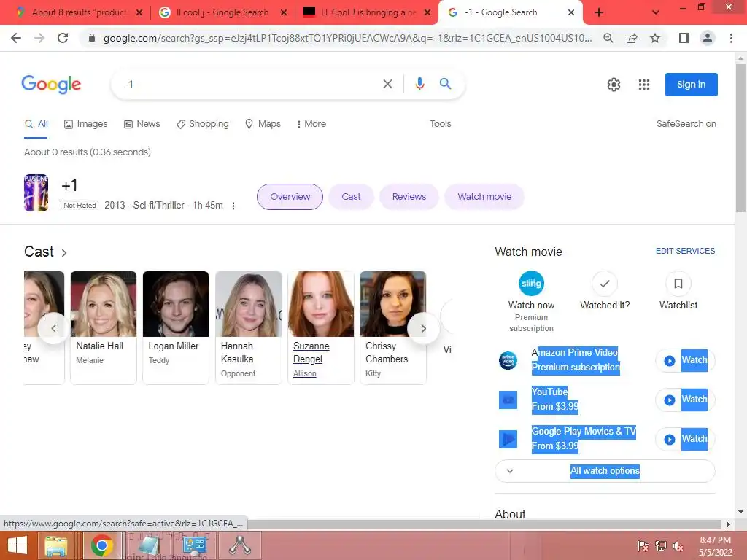Watch on Amazon Prime Video button

[684, 360]
